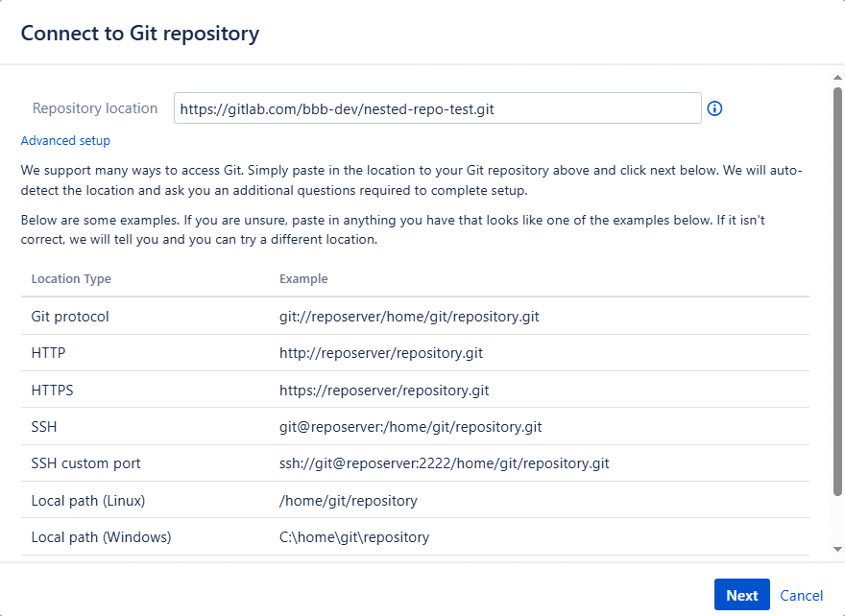Click the git://reposerver example URL
The height and width of the screenshot is (616, 845).
(x=416, y=317)
